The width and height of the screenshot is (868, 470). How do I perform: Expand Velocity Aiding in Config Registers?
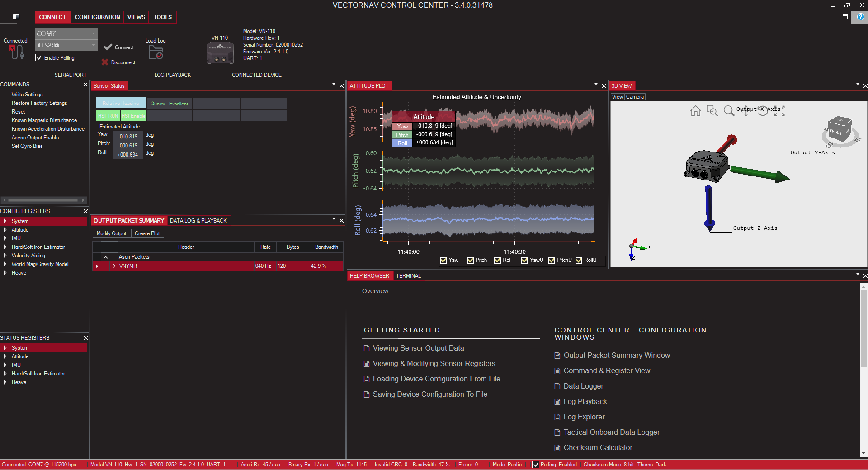(5, 256)
